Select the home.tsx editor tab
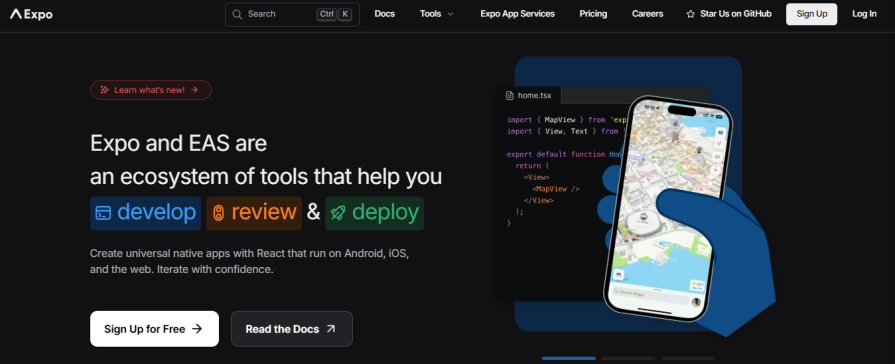This screenshot has height=364, width=895. tap(529, 95)
